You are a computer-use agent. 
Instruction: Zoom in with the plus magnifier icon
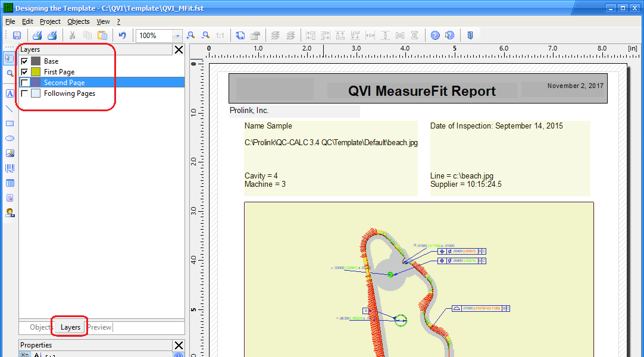190,36
